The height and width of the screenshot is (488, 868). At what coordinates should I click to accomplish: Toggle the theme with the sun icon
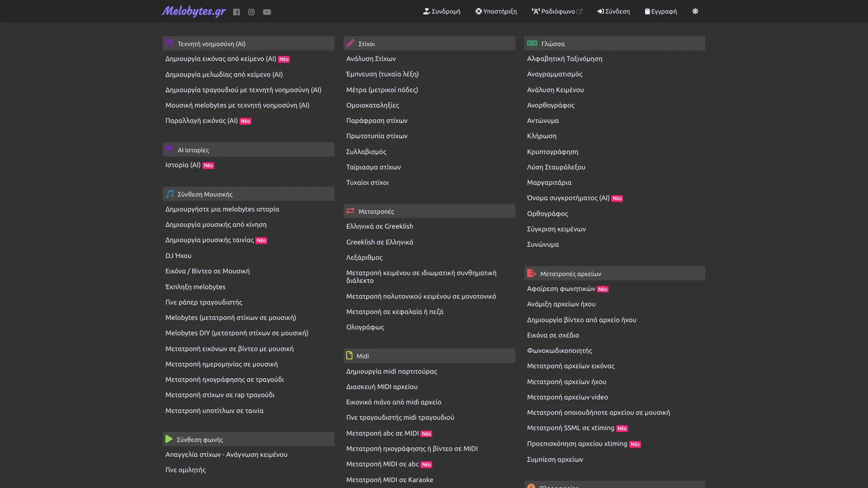[x=695, y=11]
